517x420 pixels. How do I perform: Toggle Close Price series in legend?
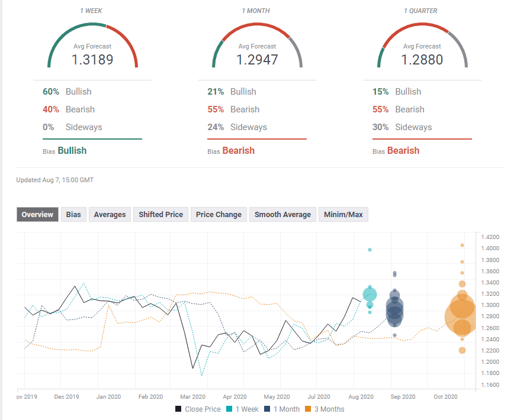198,409
